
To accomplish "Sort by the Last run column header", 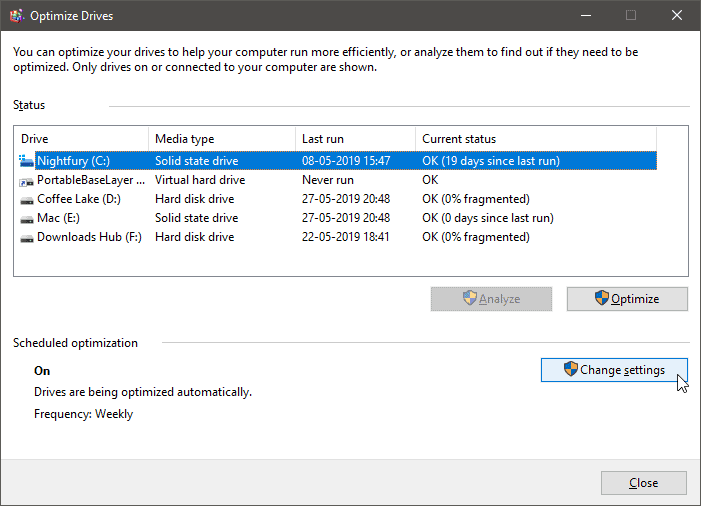I will pos(356,139).
